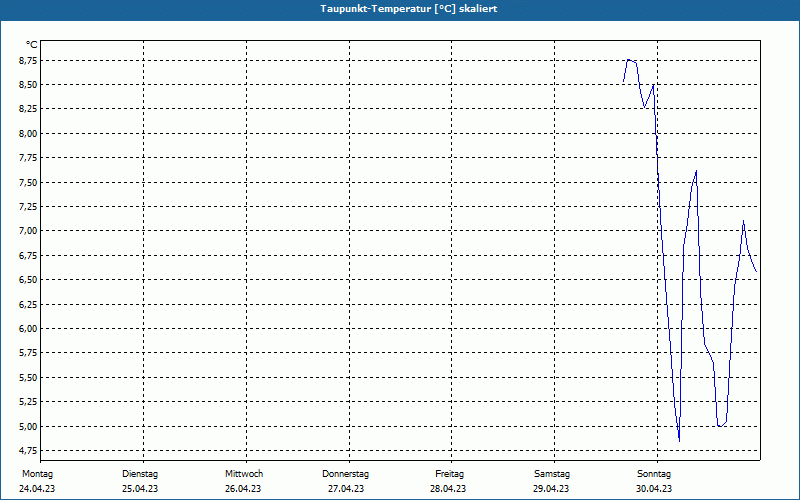Click the Dienstag day label
The image size is (800, 500).
[x=140, y=474]
